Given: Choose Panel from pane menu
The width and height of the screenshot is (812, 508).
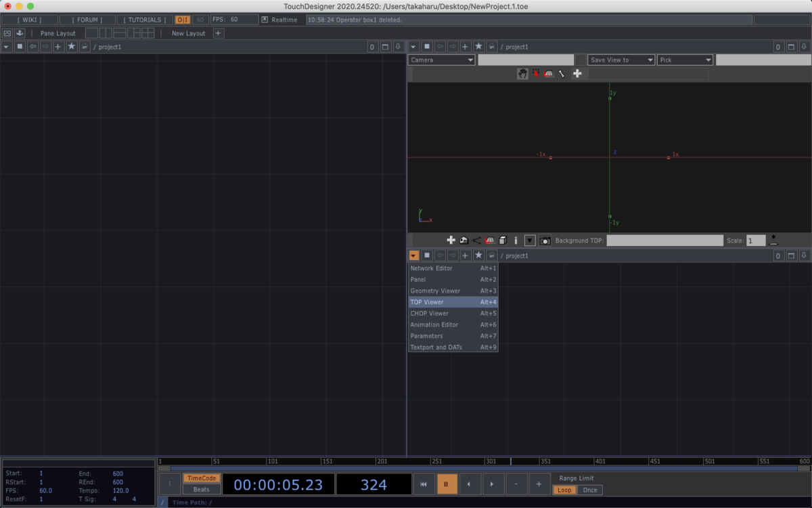Looking at the screenshot, I should coord(453,279).
